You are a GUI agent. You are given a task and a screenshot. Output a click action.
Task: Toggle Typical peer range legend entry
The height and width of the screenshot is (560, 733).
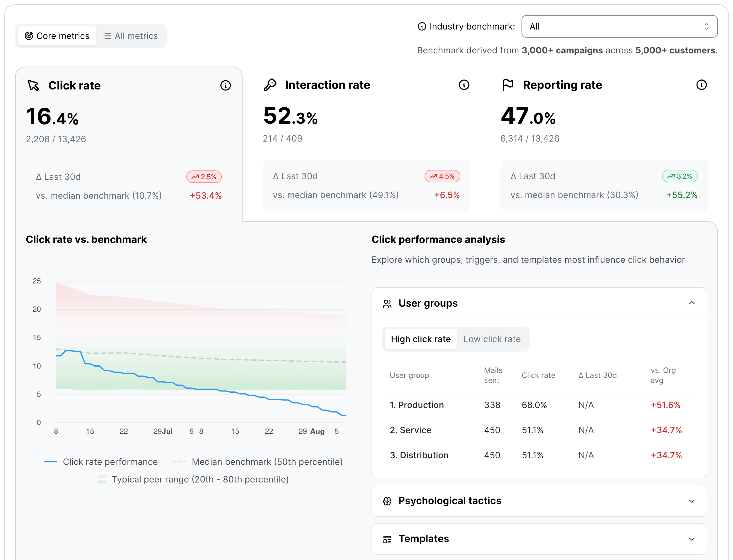[x=193, y=479]
